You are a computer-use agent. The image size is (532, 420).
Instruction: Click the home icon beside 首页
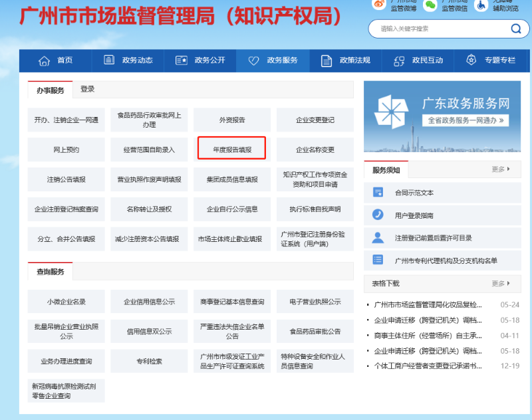point(43,60)
